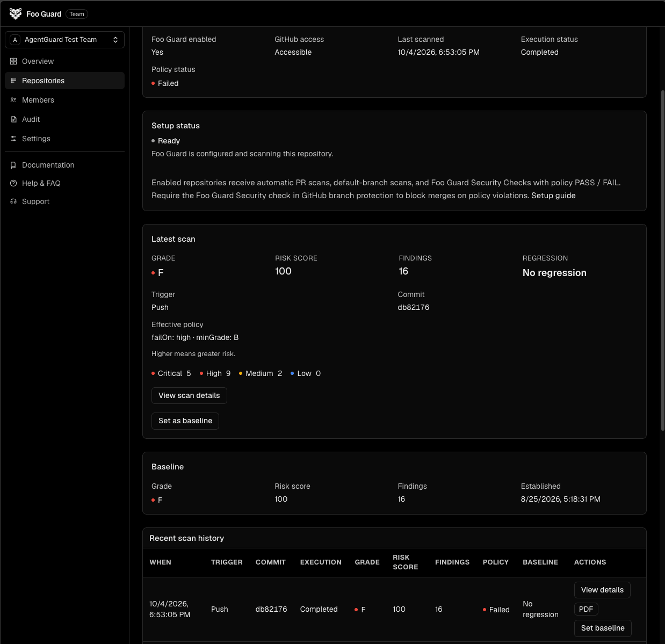
Task: Click the RISK SCORE column header
Action: (406, 562)
